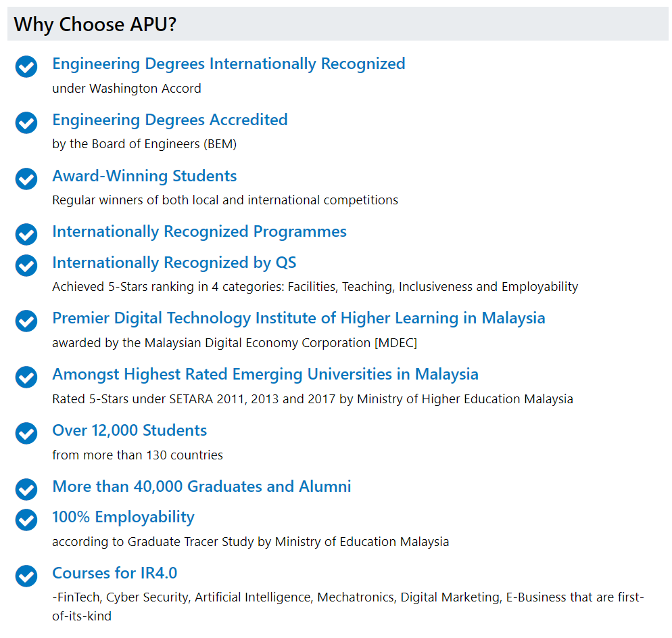Click the Award-Winning Students checkmark icon
The height and width of the screenshot is (638, 672).
click(26, 179)
